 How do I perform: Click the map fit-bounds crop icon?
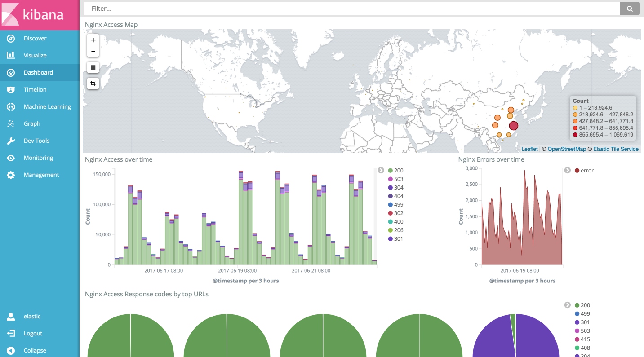click(93, 84)
